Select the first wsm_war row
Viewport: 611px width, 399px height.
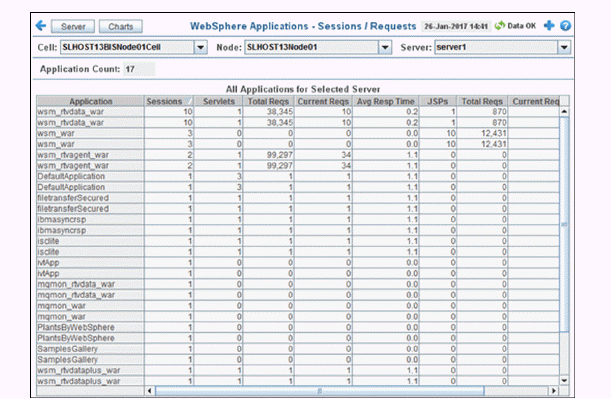[298, 133]
